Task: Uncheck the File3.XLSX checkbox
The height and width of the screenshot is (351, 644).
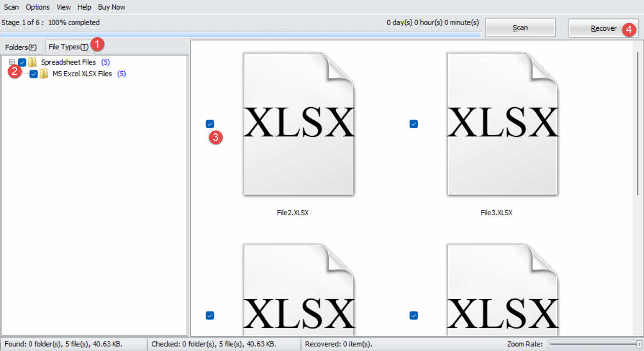Action: tap(414, 123)
